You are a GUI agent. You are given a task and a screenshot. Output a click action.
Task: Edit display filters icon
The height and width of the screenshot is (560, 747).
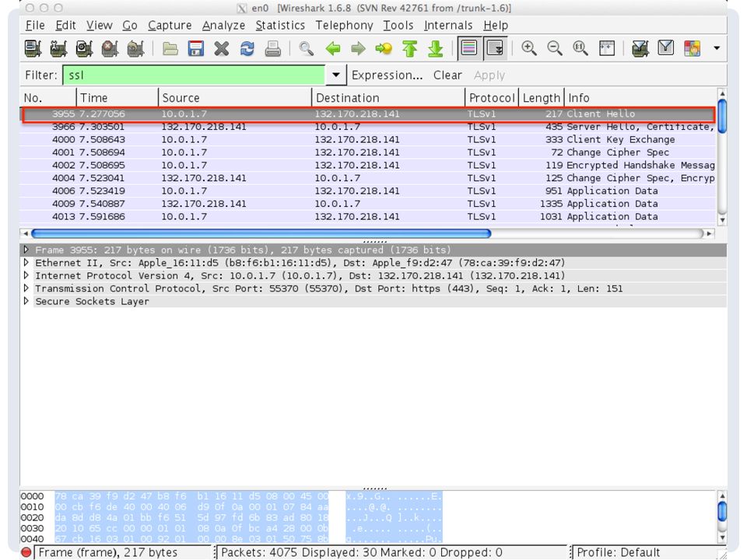coord(665,48)
